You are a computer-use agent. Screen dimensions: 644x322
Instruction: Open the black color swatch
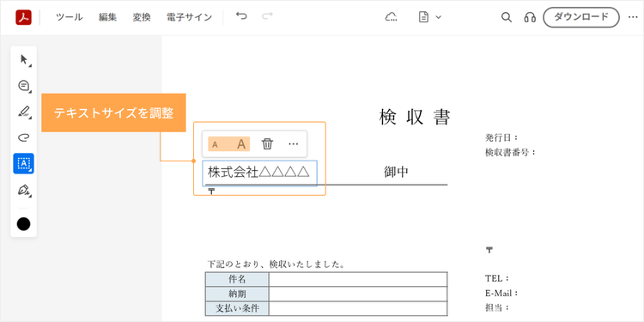[23, 224]
